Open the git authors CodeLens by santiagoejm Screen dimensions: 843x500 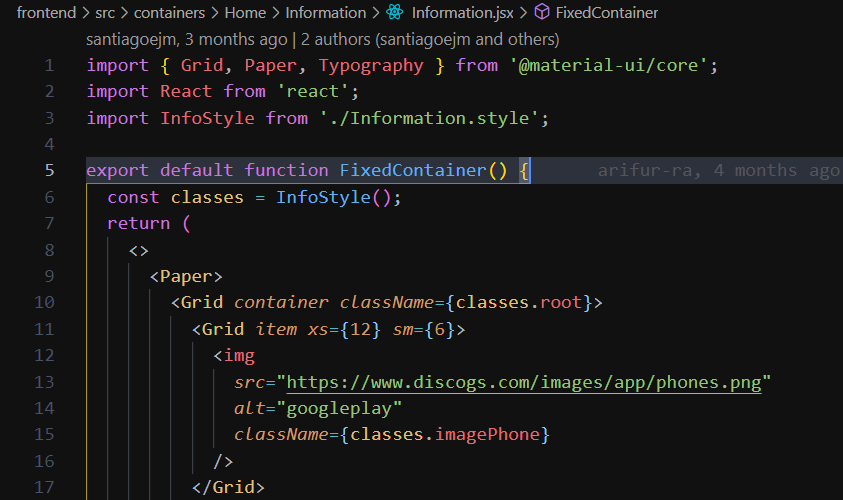pyautogui.click(x=323, y=39)
